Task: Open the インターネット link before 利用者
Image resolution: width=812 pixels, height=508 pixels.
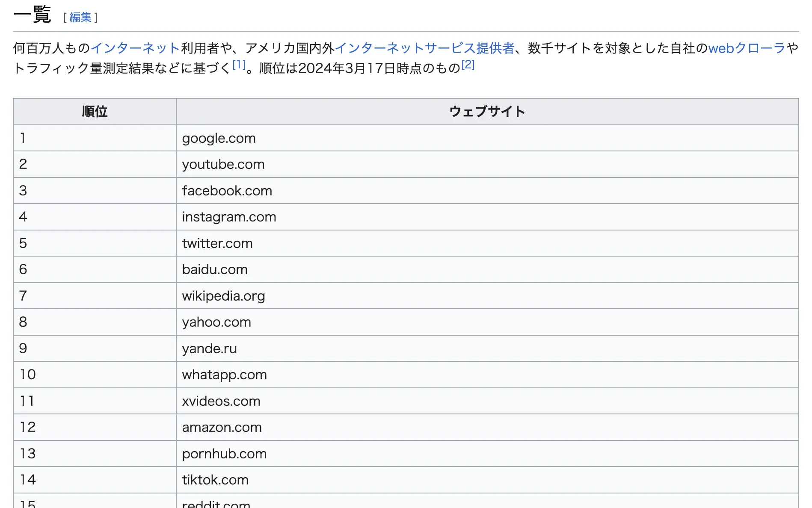Action: pyautogui.click(x=135, y=48)
